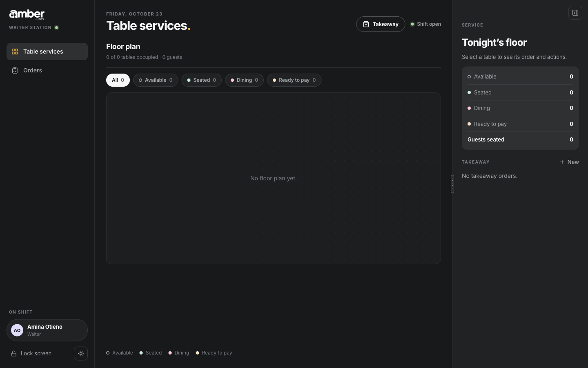Select the All filter tab
The image size is (588, 368).
[x=118, y=80]
